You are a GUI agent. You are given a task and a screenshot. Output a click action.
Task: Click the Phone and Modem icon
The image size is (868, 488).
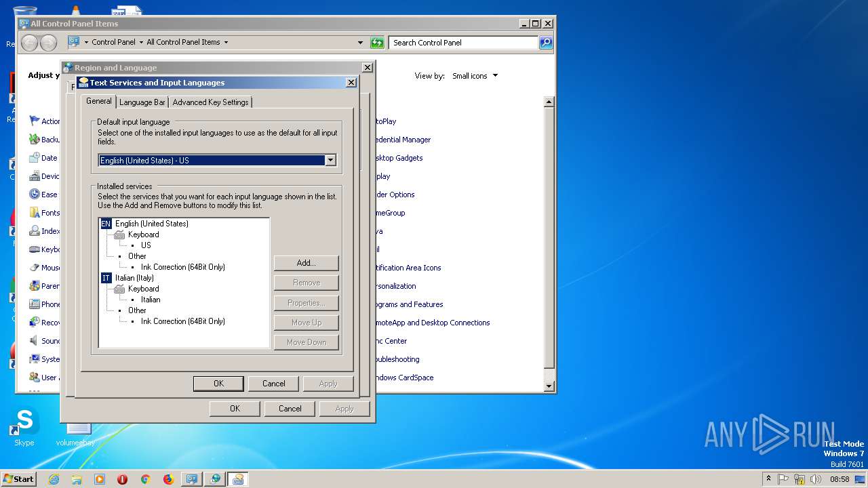pos(35,304)
